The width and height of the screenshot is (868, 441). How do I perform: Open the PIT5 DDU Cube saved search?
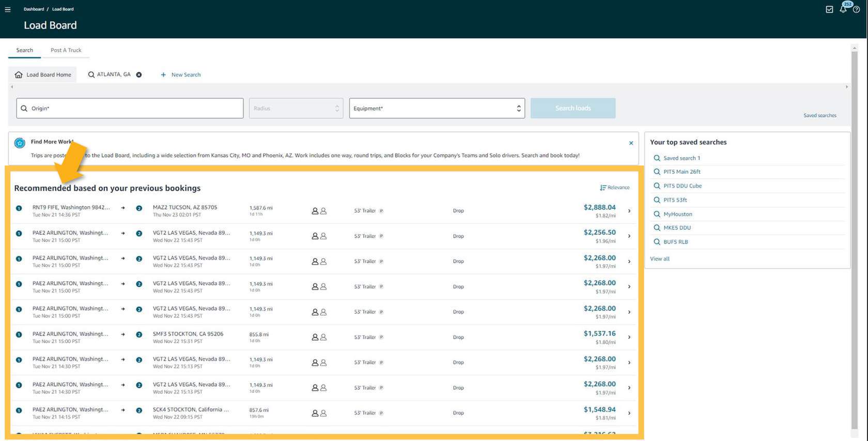682,186
